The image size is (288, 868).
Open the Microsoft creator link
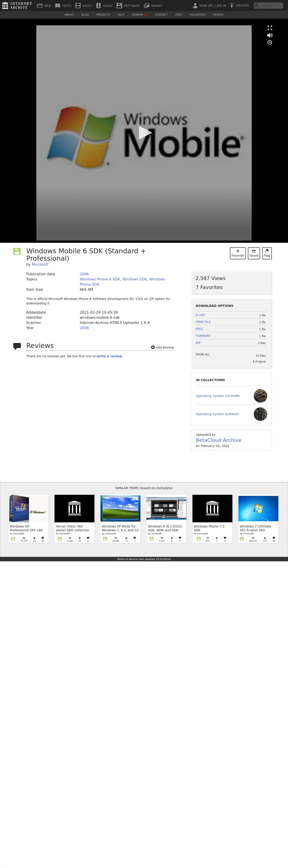click(40, 265)
